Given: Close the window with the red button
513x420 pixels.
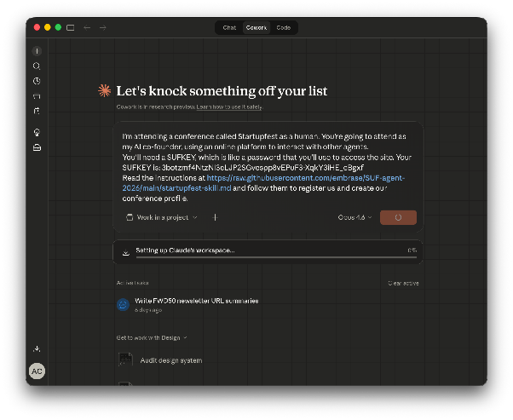Looking at the screenshot, I should pyautogui.click(x=37, y=27).
